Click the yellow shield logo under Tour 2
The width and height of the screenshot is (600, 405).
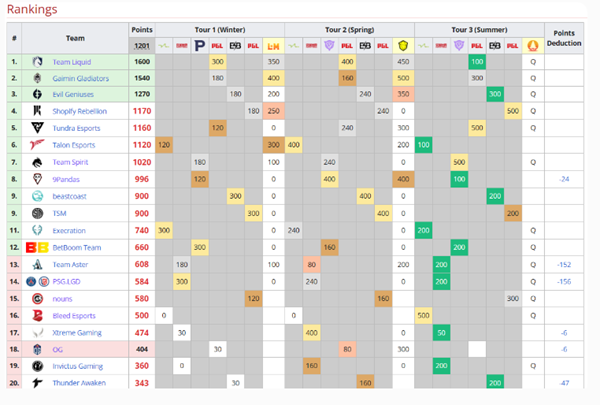point(402,46)
